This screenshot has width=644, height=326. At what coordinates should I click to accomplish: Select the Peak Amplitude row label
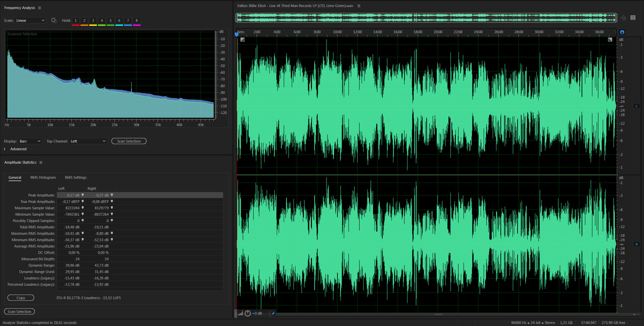point(41,195)
